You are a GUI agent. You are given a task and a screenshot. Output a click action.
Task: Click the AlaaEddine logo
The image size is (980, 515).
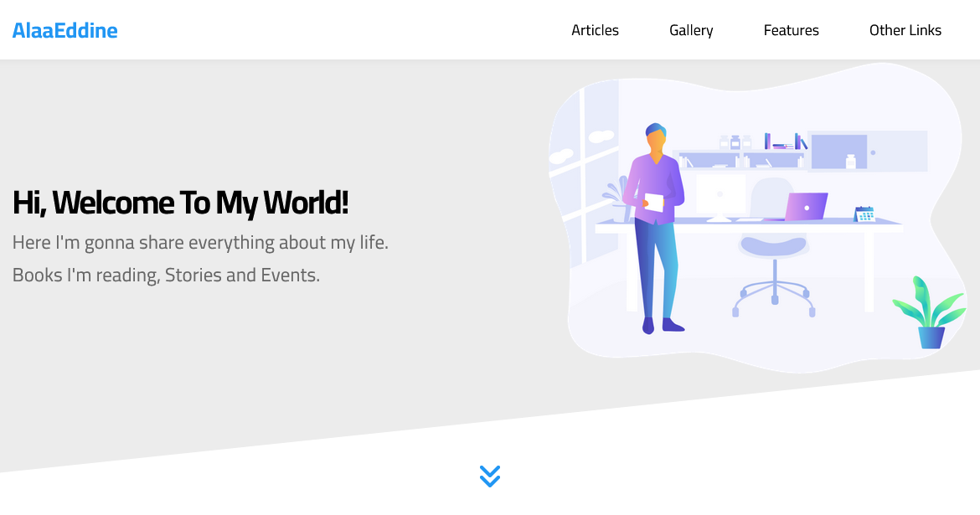pos(64,30)
